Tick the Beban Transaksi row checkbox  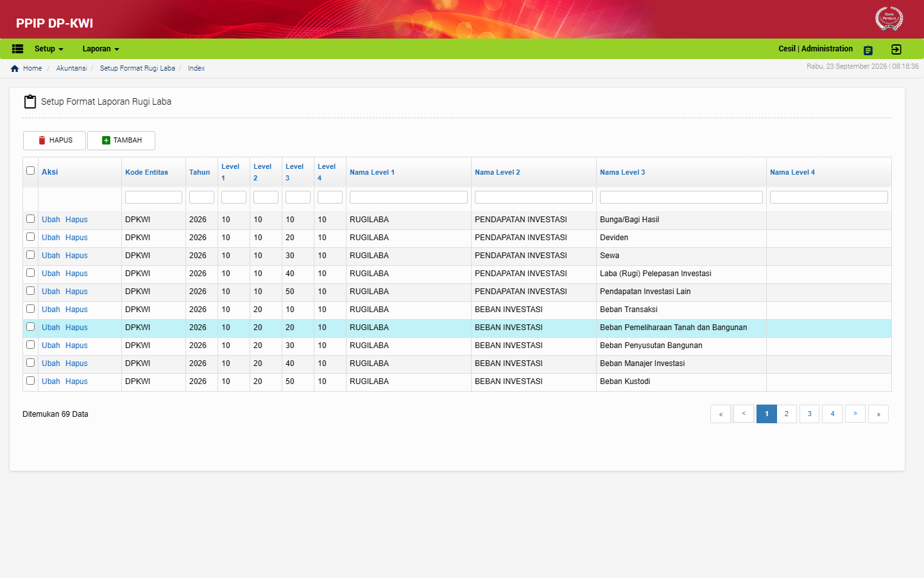[x=30, y=309]
